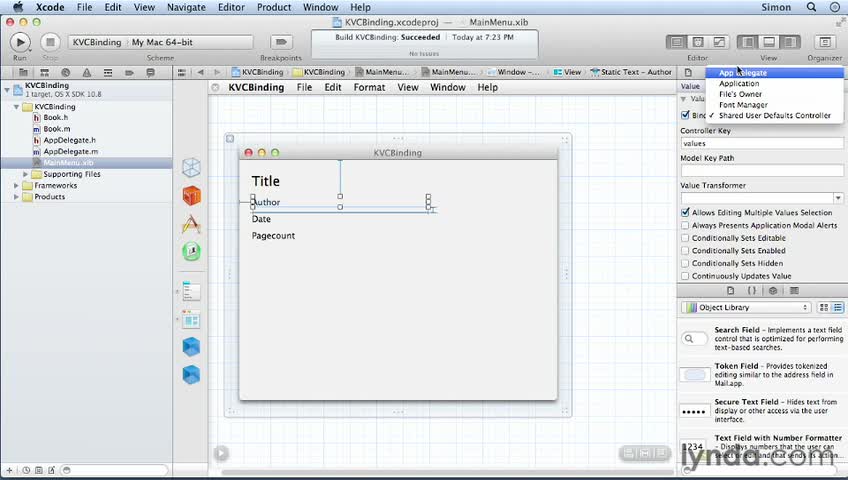Click File's Owner cube in dock
The image size is (848, 480).
(191, 168)
